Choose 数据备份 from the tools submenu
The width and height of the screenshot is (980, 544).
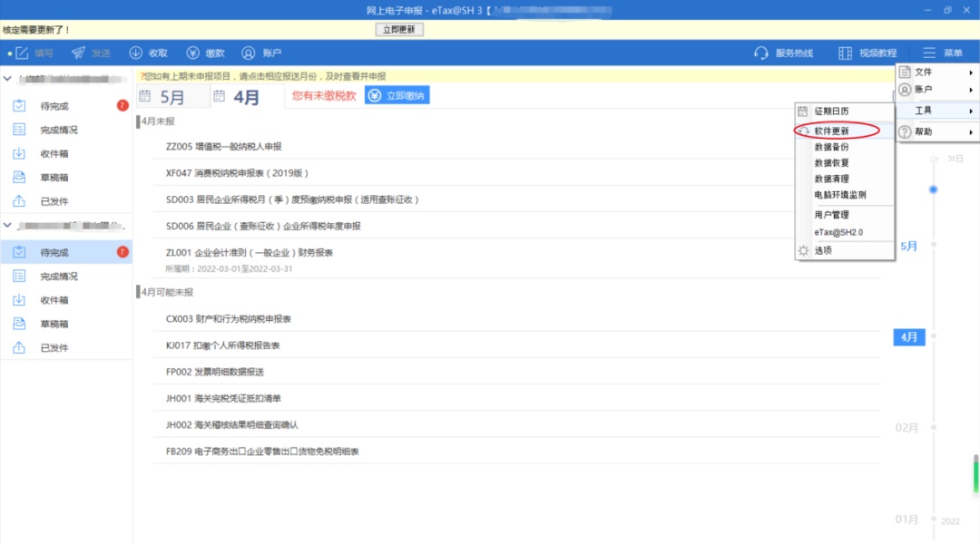click(x=832, y=147)
